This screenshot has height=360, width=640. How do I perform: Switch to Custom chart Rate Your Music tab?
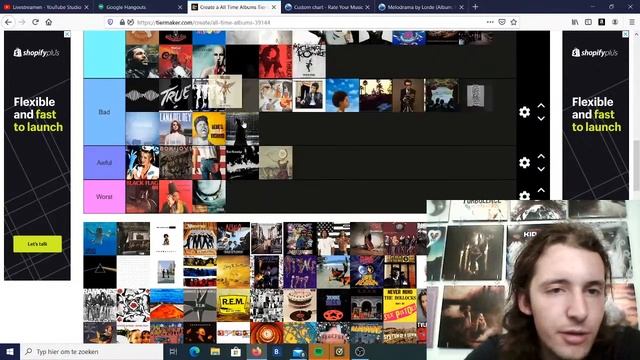pyautogui.click(x=327, y=7)
